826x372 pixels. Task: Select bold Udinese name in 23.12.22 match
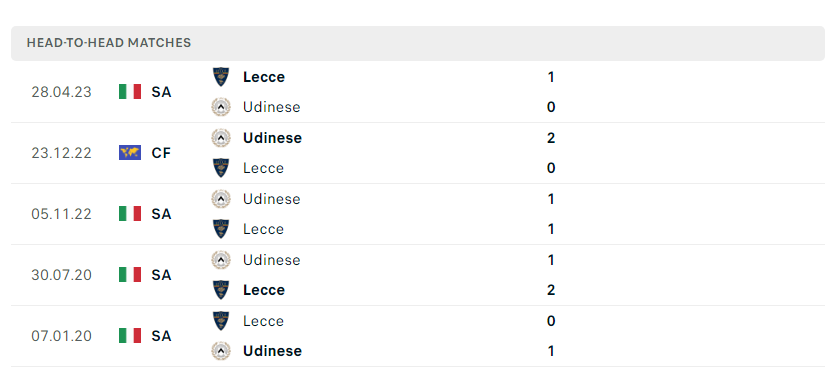click(272, 138)
